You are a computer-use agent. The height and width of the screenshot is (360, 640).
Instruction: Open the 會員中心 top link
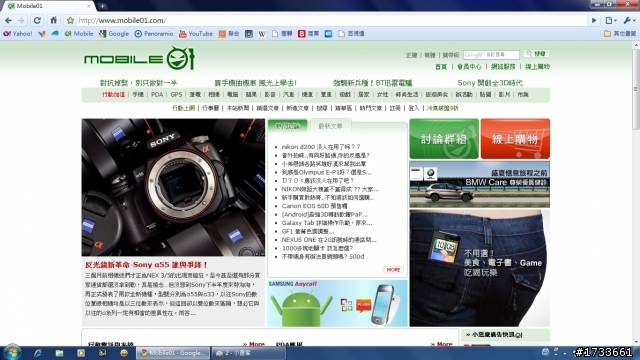click(469, 67)
